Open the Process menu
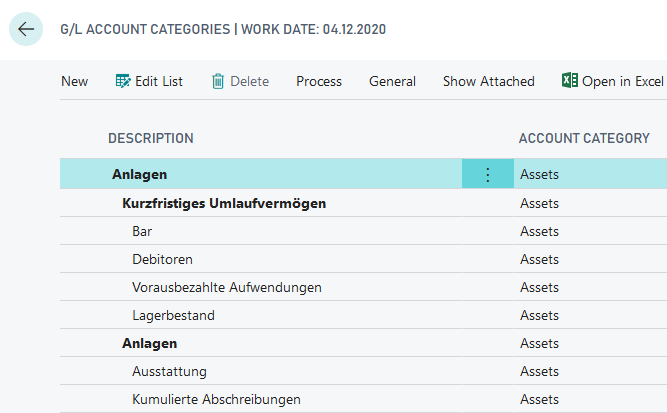Image resolution: width=667 pixels, height=413 pixels. click(318, 81)
